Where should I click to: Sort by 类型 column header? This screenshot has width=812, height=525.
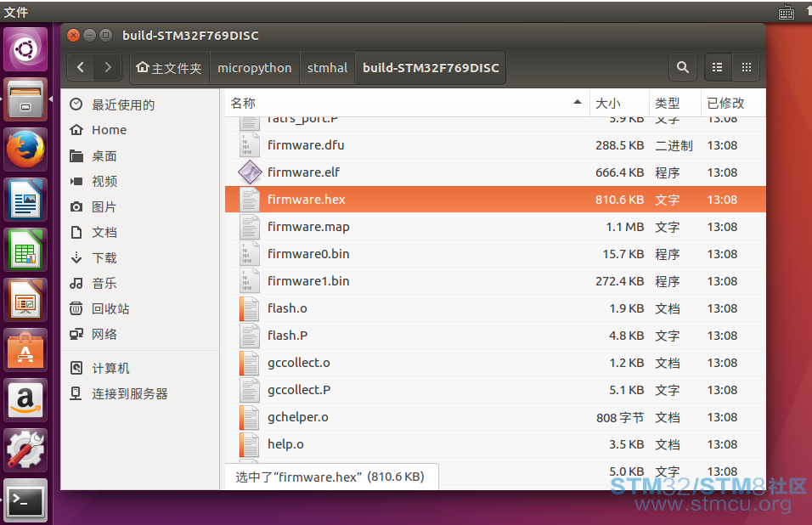click(x=675, y=103)
